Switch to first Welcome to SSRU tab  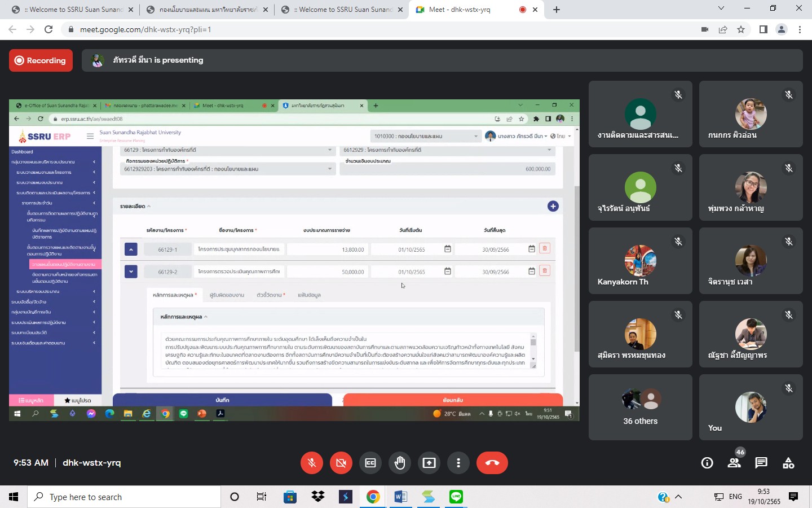pos(73,10)
